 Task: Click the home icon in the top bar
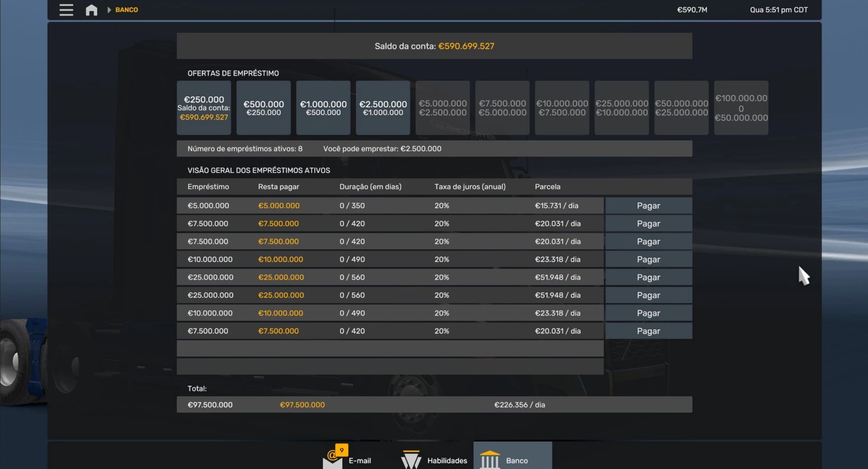[92, 10]
